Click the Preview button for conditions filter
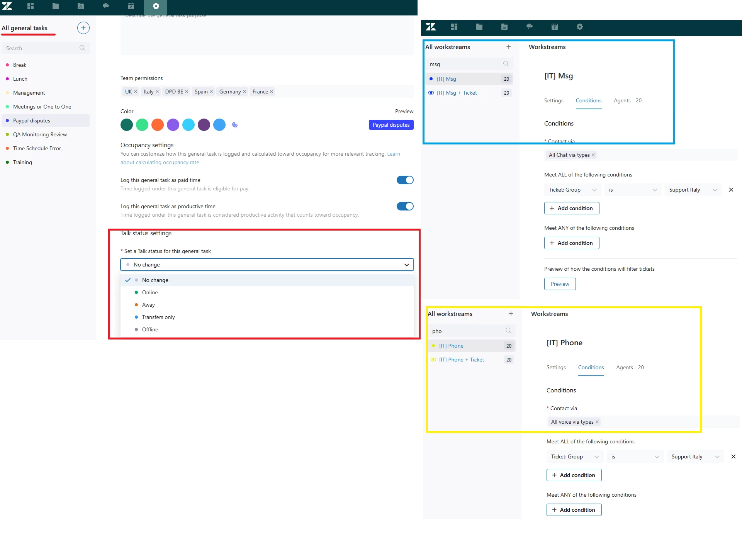This screenshot has height=560, width=742. [560, 284]
